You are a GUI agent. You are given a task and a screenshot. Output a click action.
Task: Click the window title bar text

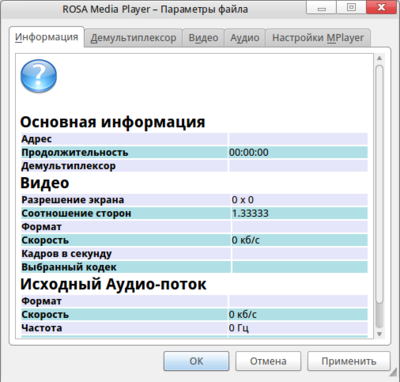(155, 9)
